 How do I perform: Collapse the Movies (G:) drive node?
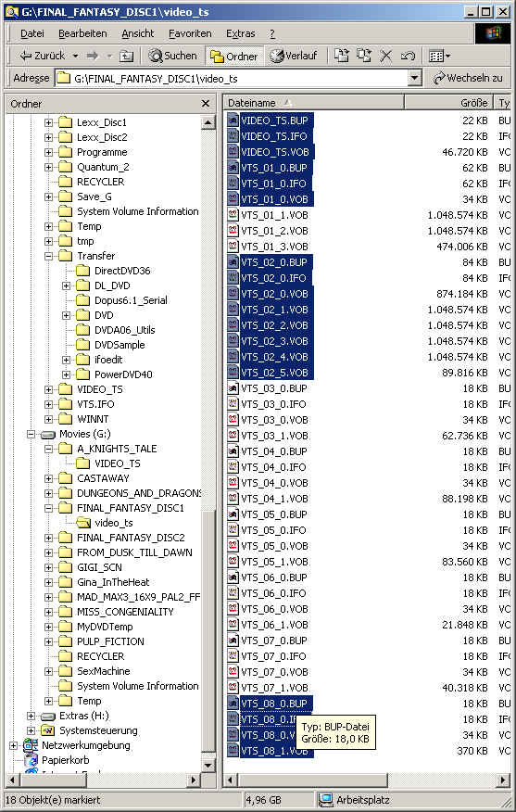tap(31, 434)
